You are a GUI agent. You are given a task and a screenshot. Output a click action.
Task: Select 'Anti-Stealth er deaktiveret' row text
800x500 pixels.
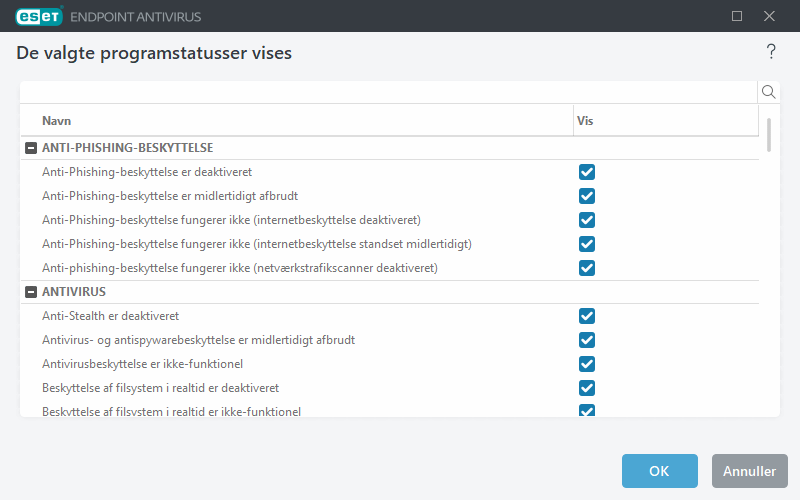coord(110,316)
